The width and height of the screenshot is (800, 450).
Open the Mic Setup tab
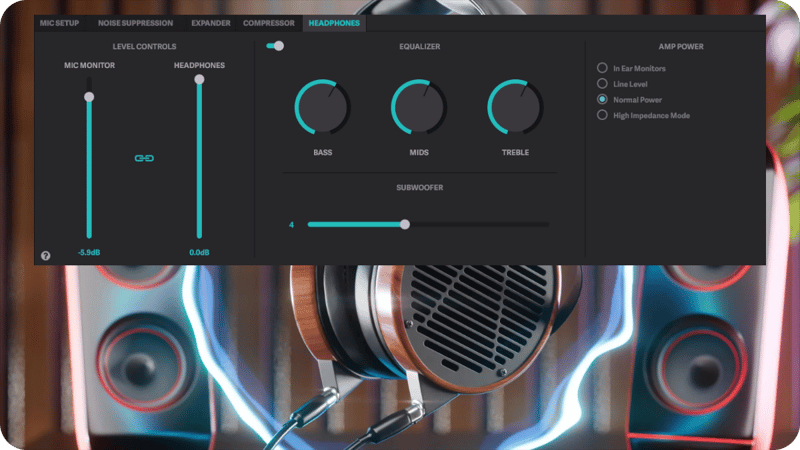pos(60,22)
